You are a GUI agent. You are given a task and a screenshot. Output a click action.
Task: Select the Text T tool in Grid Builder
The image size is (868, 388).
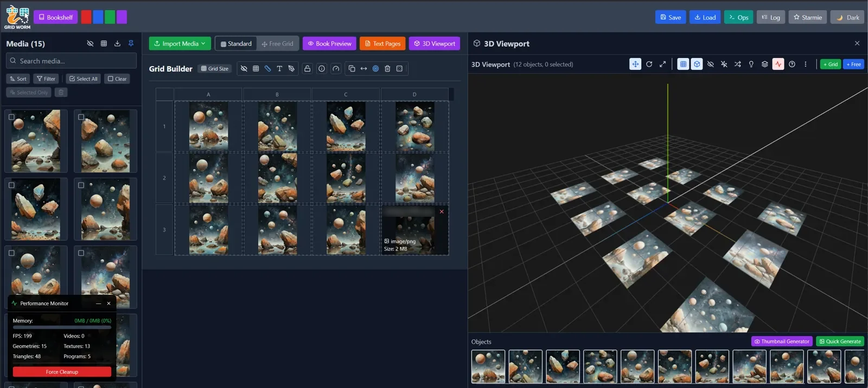(x=279, y=68)
